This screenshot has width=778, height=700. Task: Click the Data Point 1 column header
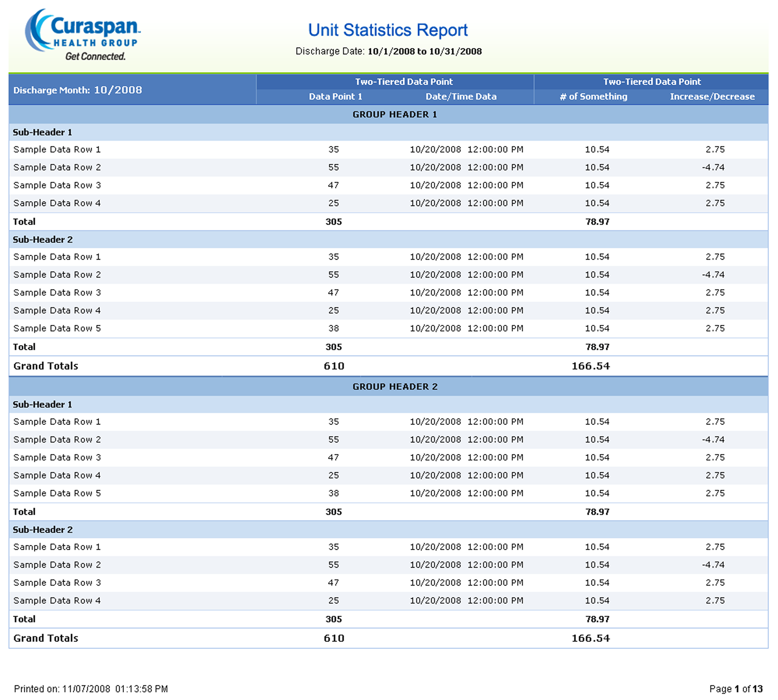click(x=335, y=96)
